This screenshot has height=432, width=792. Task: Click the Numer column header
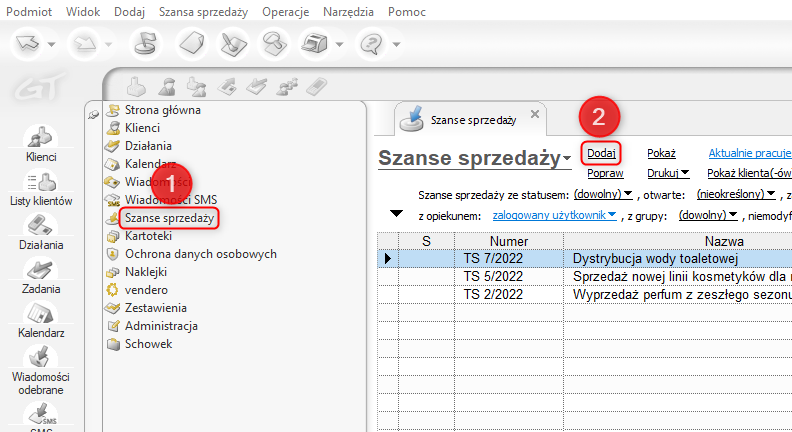click(509, 241)
